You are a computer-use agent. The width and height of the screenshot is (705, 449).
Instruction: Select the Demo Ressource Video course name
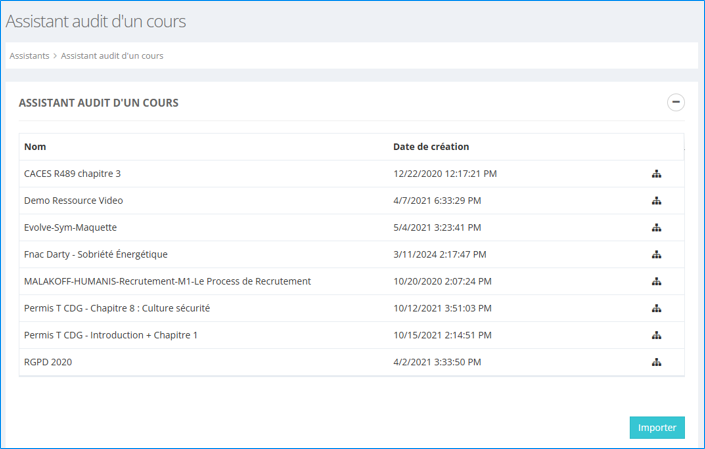click(73, 201)
